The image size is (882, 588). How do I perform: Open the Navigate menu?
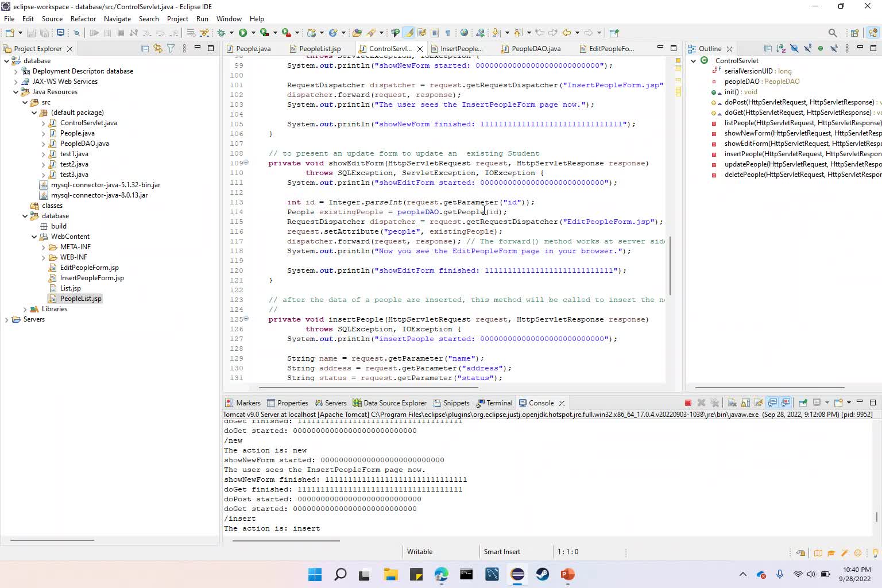click(117, 18)
